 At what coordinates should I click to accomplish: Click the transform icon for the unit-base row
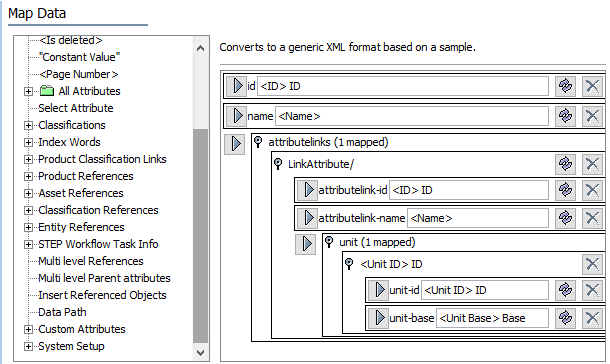[x=565, y=318]
